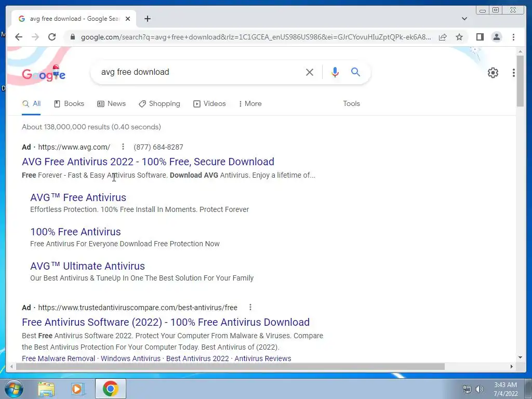Open Windows Explorer from the taskbar
Image resolution: width=532 pixels, height=399 pixels.
[x=46, y=389]
